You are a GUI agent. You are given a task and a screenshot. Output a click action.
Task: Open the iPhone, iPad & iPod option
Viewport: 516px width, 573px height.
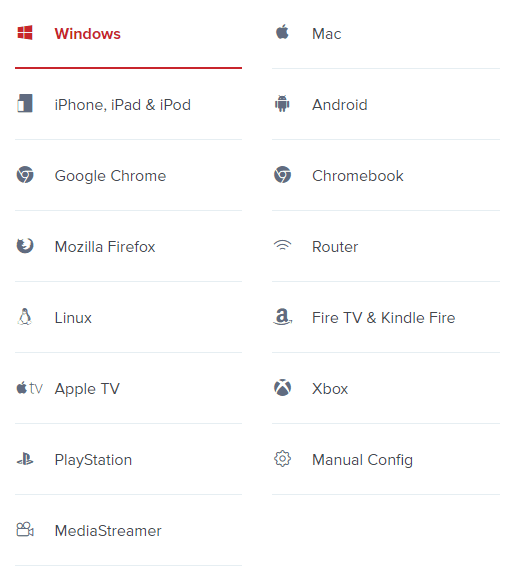tap(128, 105)
